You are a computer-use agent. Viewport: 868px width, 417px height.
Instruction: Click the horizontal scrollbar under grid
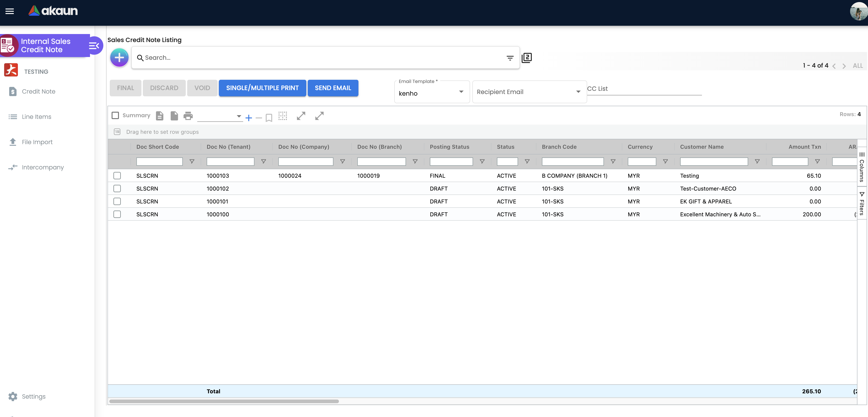[x=224, y=401]
